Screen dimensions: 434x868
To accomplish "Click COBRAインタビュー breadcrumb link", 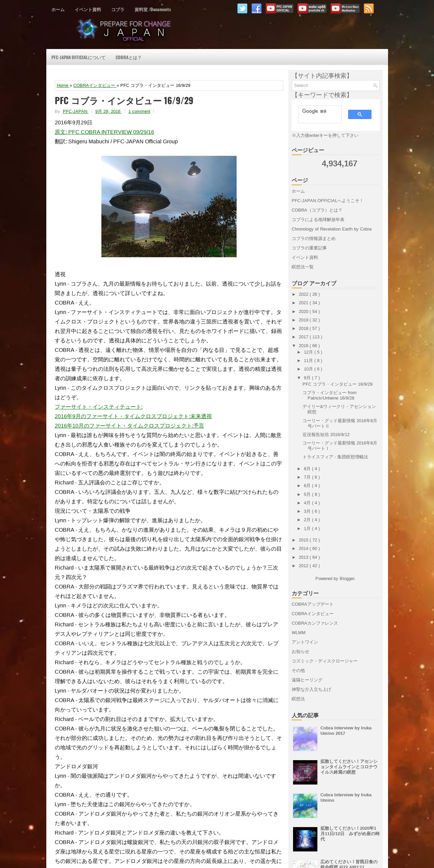I will tap(94, 86).
